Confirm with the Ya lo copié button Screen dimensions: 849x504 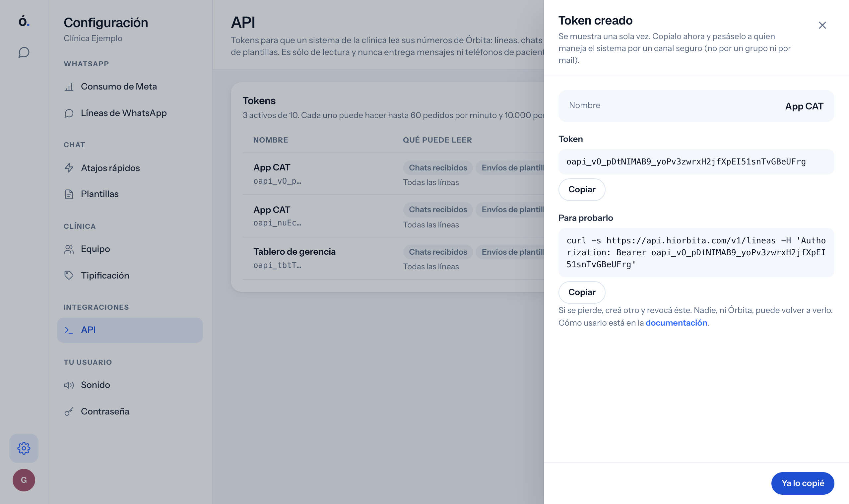point(803,483)
